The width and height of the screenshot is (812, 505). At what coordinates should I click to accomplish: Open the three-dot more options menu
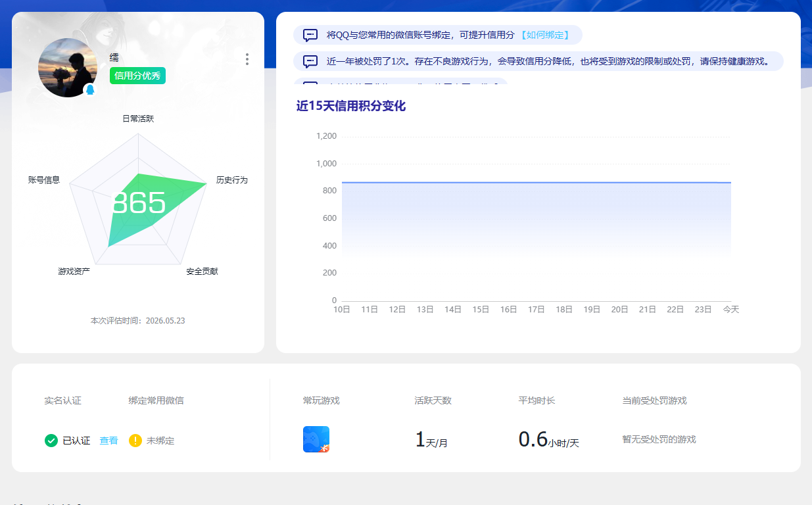pyautogui.click(x=247, y=59)
